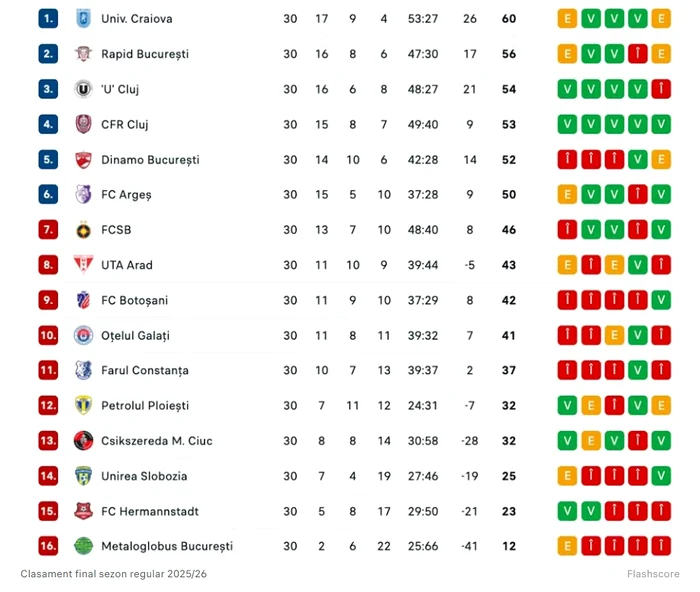Click Csikszereda M. Ciuc team name
The image size is (700, 592).
pos(157,441)
